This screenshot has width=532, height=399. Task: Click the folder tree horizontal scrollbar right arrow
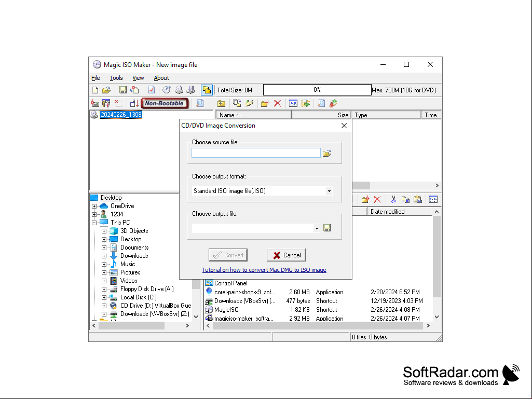pyautogui.click(x=187, y=325)
